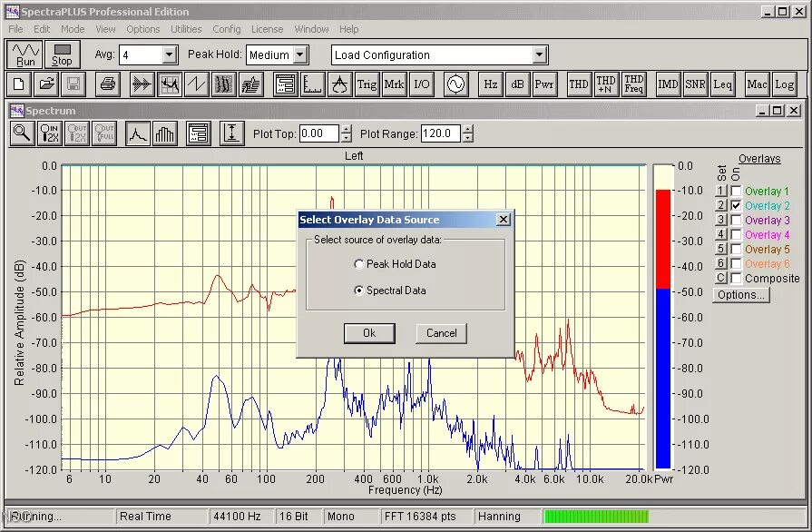Image resolution: width=812 pixels, height=532 pixels.
Task: Confirm the dialog with Ok button
Action: (369, 333)
